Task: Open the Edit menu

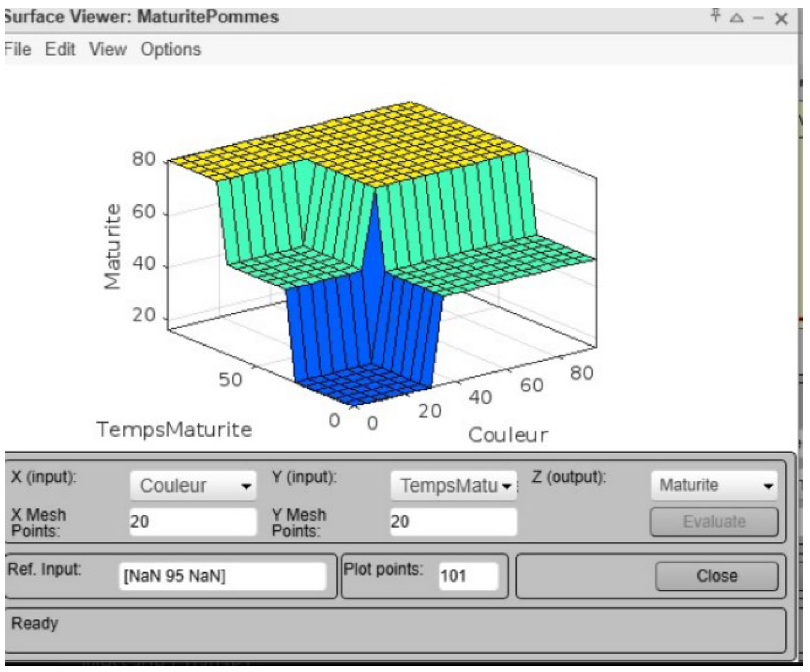Action: (60, 49)
